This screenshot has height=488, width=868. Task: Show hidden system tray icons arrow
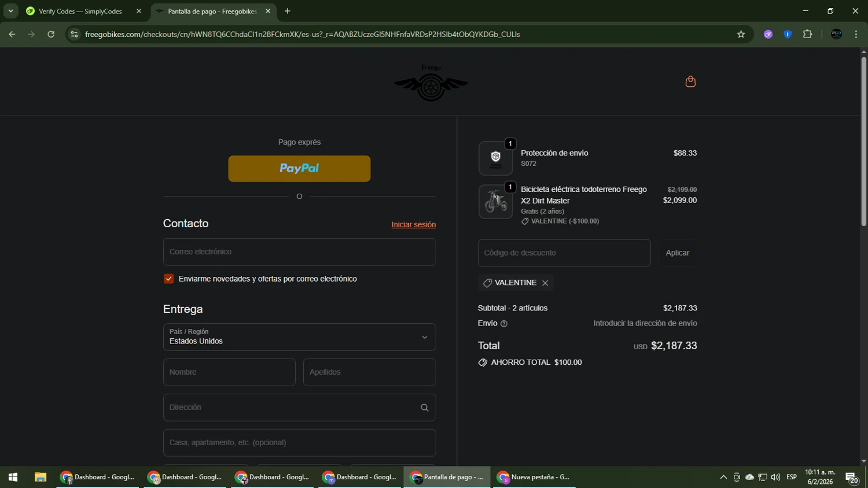(723, 477)
